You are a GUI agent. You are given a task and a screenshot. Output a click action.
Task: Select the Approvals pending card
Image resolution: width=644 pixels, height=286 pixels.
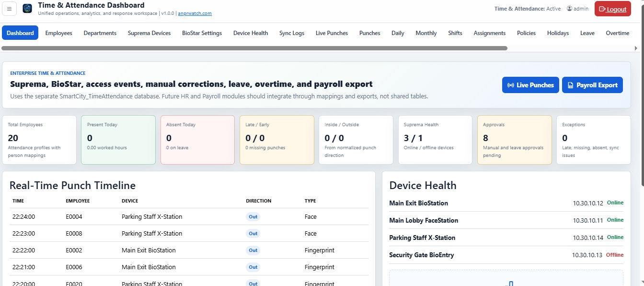pos(515,140)
